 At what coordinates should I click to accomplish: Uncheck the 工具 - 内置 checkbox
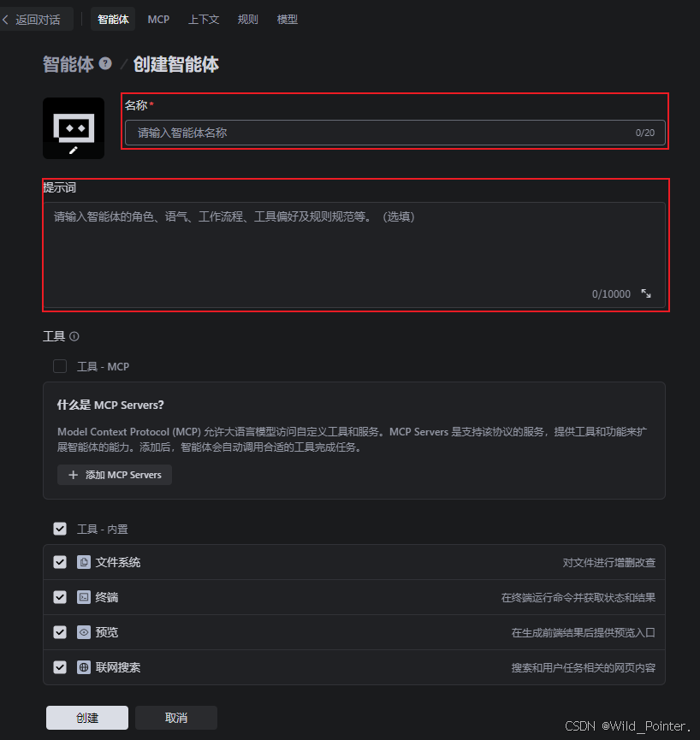(60, 529)
